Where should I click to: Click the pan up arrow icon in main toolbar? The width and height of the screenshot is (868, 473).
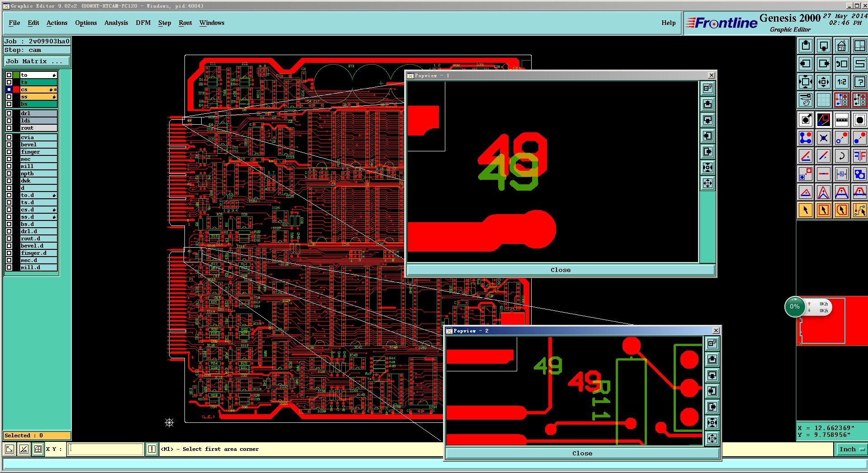[x=806, y=46]
